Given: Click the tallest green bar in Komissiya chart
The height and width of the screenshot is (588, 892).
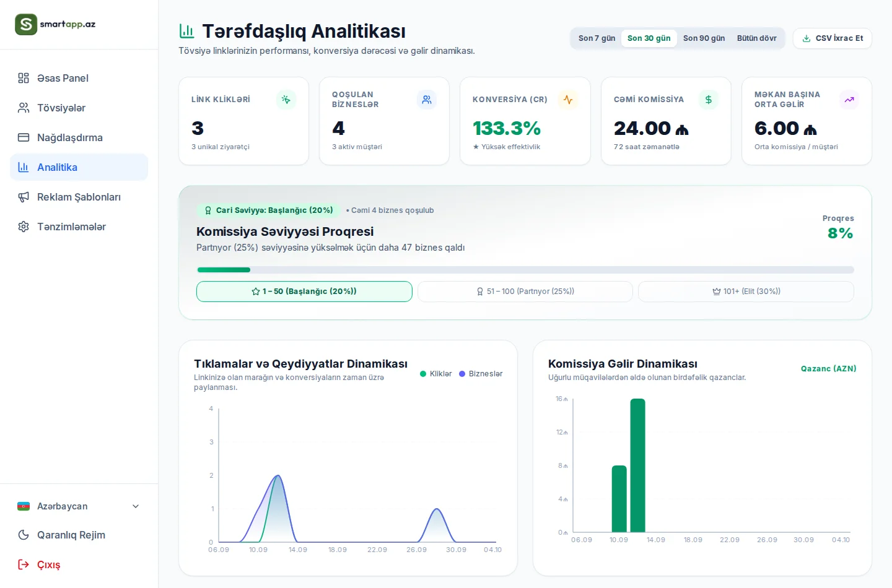Looking at the screenshot, I should coord(638,465).
